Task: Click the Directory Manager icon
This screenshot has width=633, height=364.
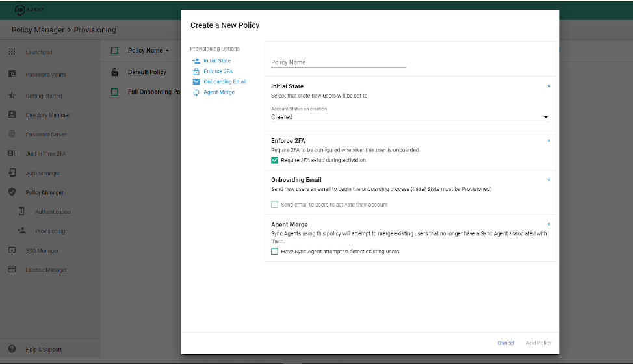Action: coord(12,114)
